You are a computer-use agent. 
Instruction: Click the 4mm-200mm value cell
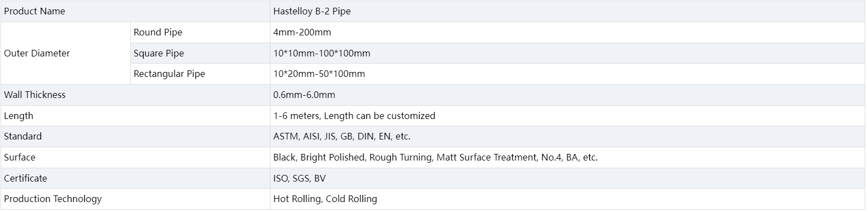pos(568,33)
